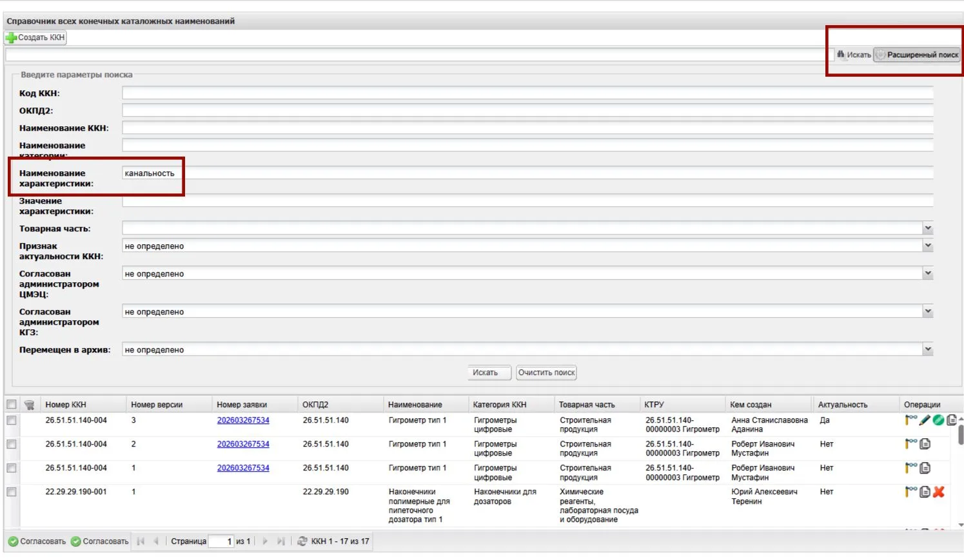Check the 26.51.51.140-004 version 1 row checkbox
Image resolution: width=964 pixels, height=560 pixels.
pos(12,468)
